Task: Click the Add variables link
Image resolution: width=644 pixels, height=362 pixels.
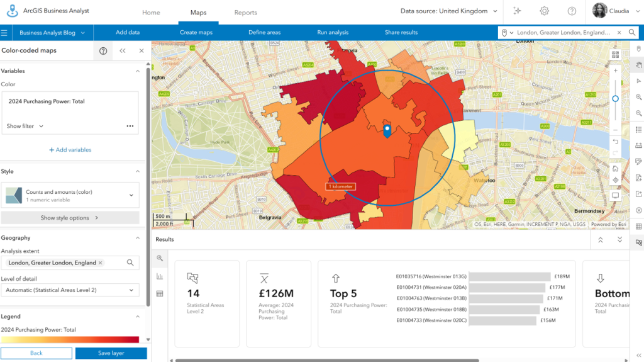Action: coord(70,150)
